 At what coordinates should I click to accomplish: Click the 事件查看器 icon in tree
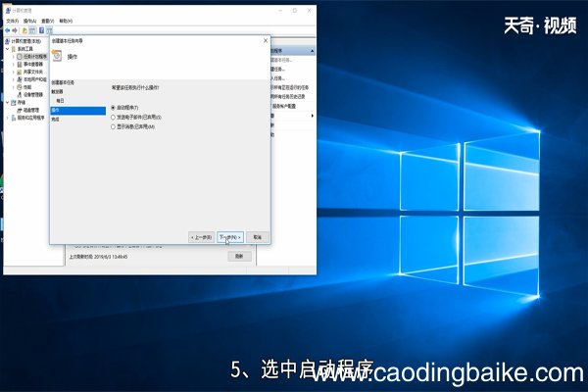coord(20,64)
